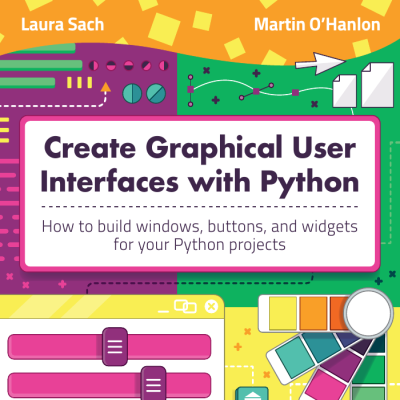Click the larger white document icon

[378, 85]
